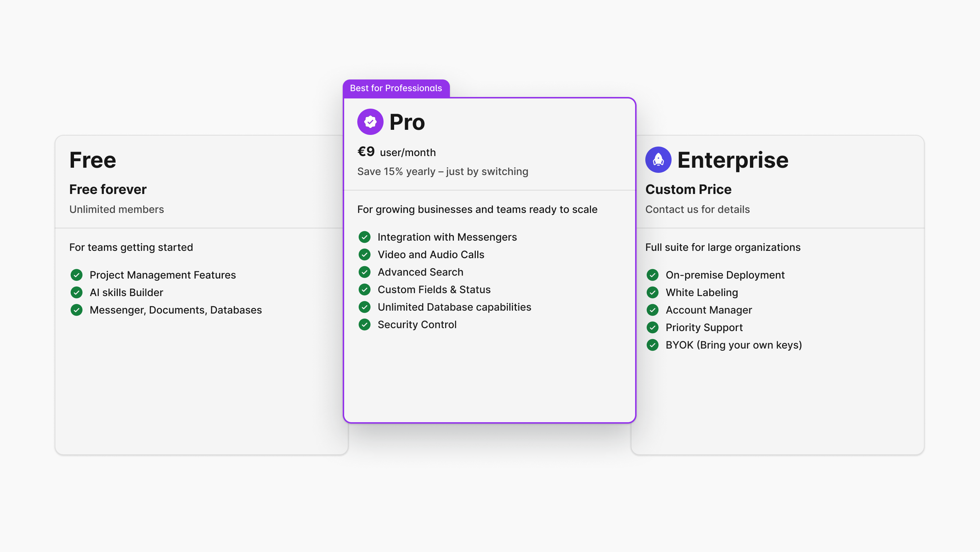Click the €9 user/month price
The image size is (980, 552).
click(x=396, y=152)
